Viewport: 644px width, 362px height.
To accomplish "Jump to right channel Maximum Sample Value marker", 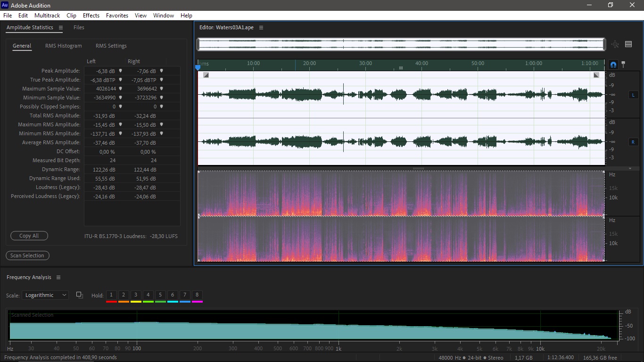I will (x=161, y=89).
